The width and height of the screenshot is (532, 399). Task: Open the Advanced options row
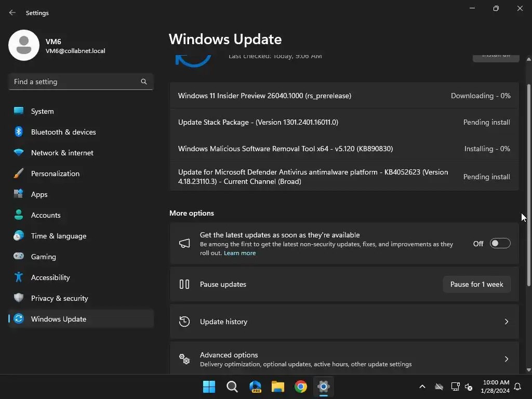coord(344,358)
